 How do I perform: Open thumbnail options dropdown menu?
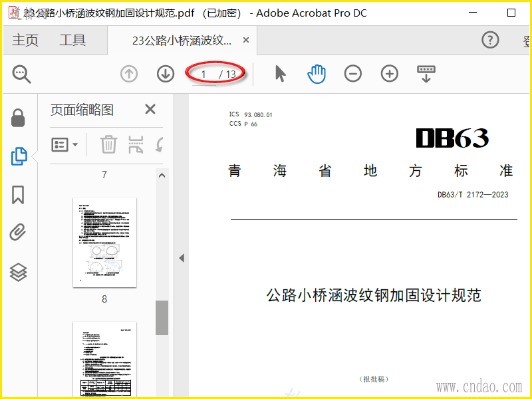(x=65, y=144)
